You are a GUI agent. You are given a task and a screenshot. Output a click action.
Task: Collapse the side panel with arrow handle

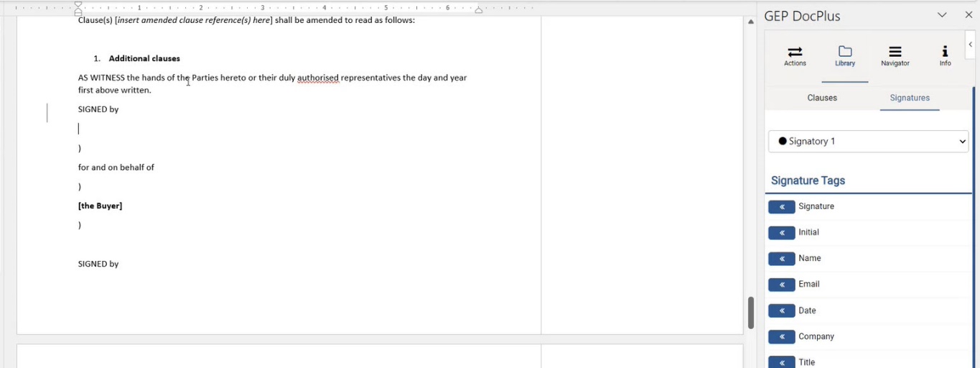click(970, 45)
